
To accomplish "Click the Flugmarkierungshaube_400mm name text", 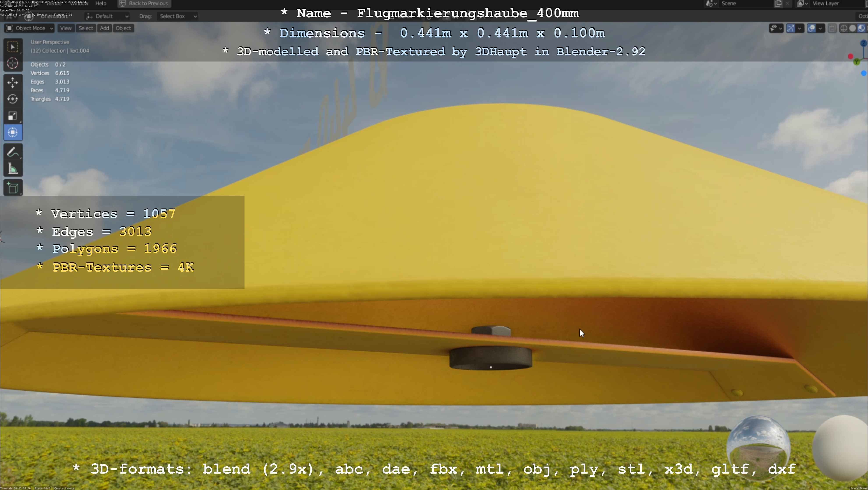I will 468,14.
